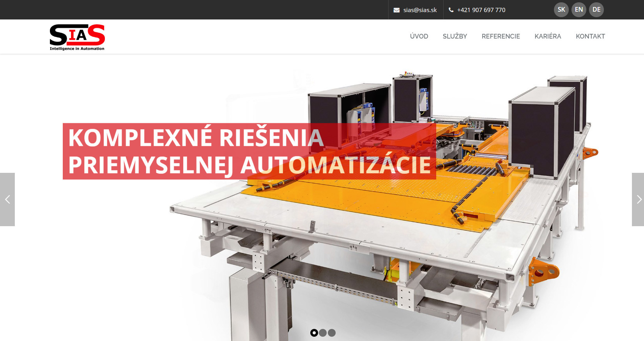Image resolution: width=644 pixels, height=341 pixels.
Task: Click the phone handset icon
Action: coord(451,10)
